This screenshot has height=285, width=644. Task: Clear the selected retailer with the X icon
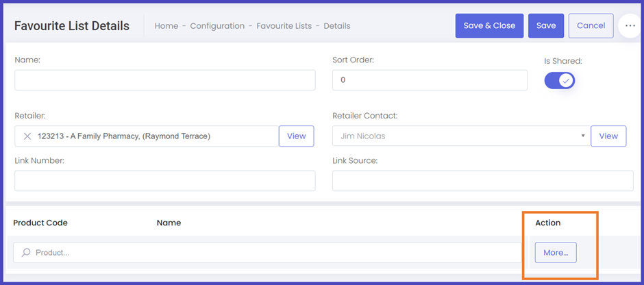(27, 136)
